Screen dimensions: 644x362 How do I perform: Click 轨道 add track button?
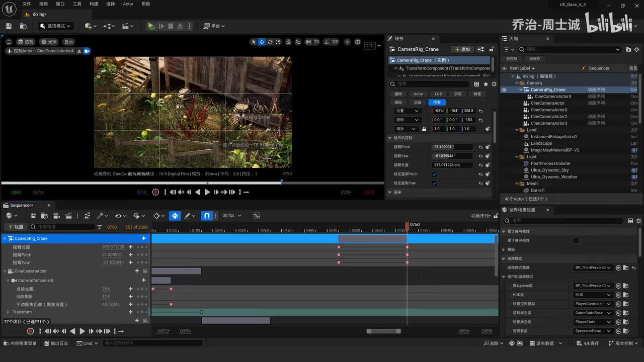[x=16, y=227]
